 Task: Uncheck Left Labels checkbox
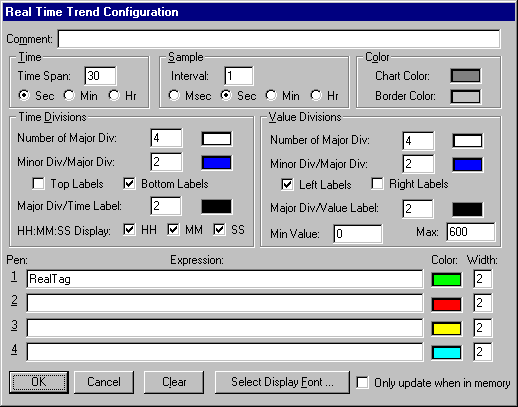pyautogui.click(x=287, y=184)
